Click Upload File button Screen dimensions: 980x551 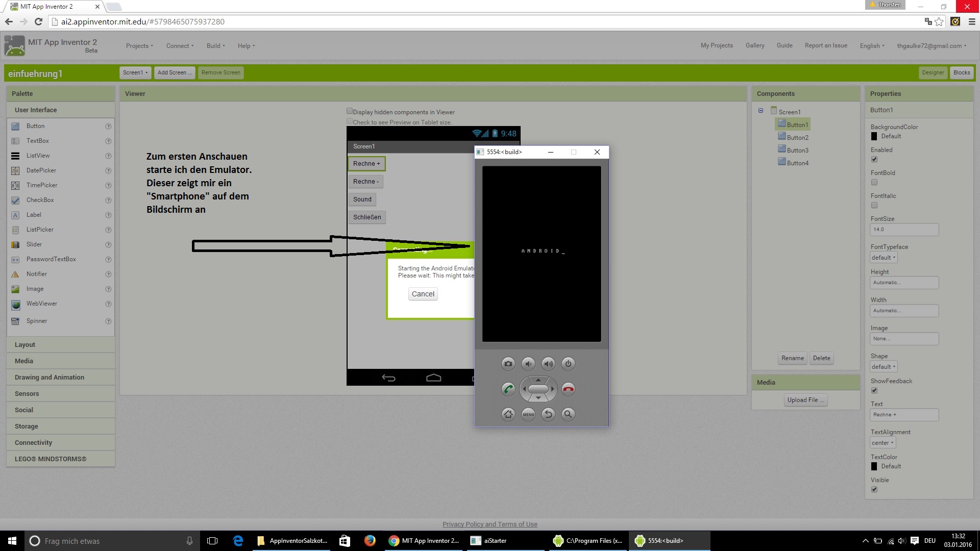pyautogui.click(x=805, y=400)
